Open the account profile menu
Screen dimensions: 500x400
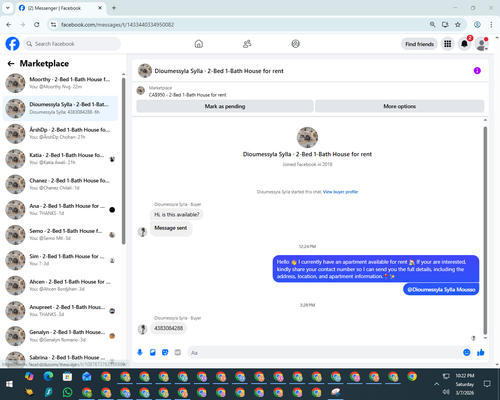click(481, 44)
